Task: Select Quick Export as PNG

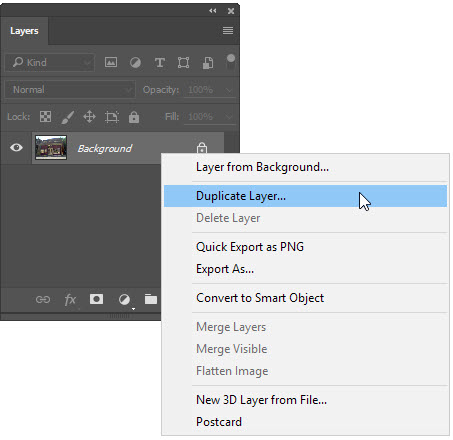Action: pyautogui.click(x=305, y=247)
